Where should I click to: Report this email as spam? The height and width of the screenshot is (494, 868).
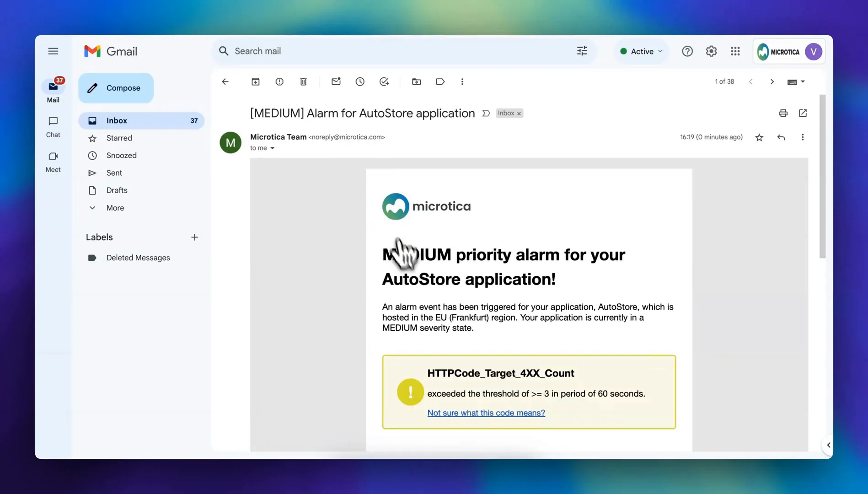click(x=279, y=82)
